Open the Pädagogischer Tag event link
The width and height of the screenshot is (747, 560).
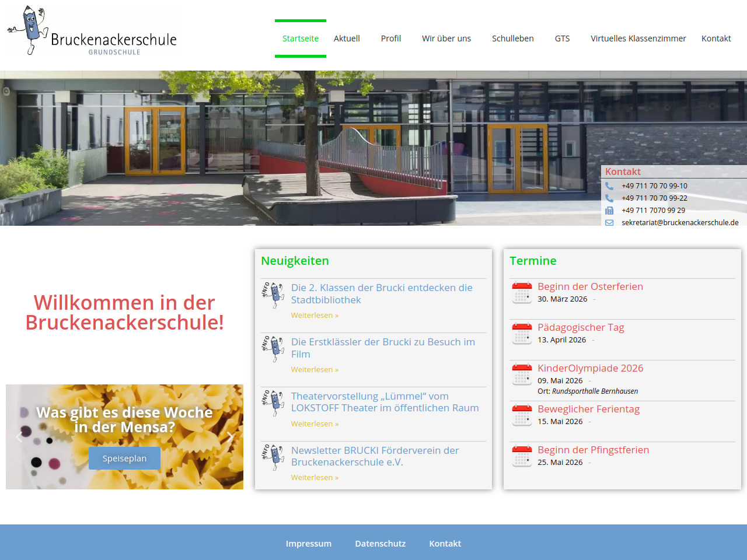pos(580,327)
